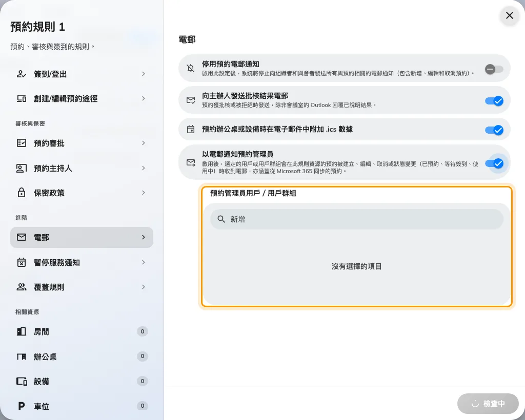This screenshot has height=420, width=525.
Task: Select the 電郵 section in sidebar
Action: [82, 238]
